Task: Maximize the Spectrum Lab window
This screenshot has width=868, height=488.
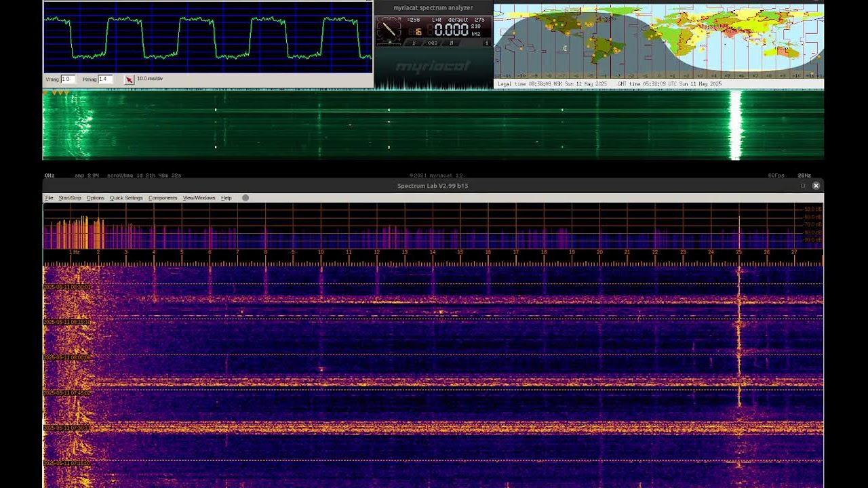Action: click(803, 186)
